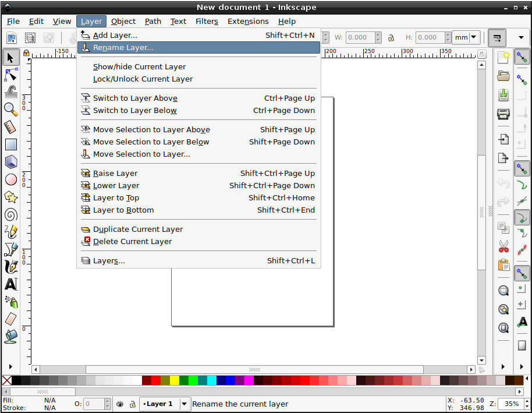The image size is (532, 413).
Task: Click the Zoom to fit page icon
Action: click(x=503, y=328)
